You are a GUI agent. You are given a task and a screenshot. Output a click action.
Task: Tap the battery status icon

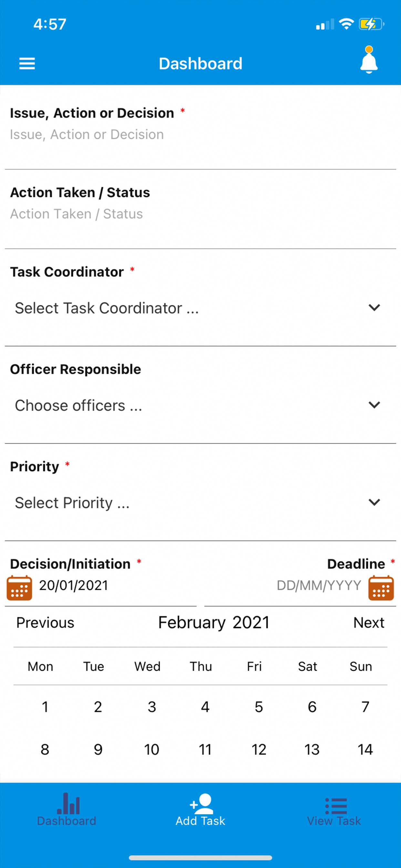click(371, 24)
